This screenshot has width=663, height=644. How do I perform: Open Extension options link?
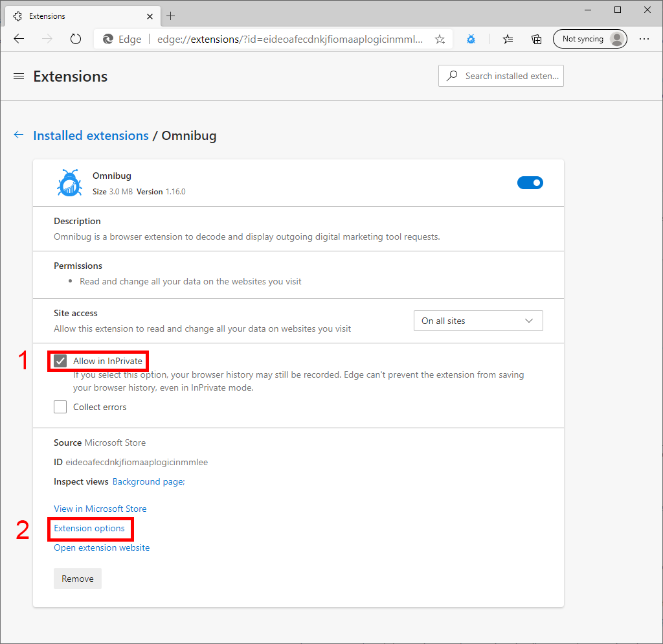(89, 528)
